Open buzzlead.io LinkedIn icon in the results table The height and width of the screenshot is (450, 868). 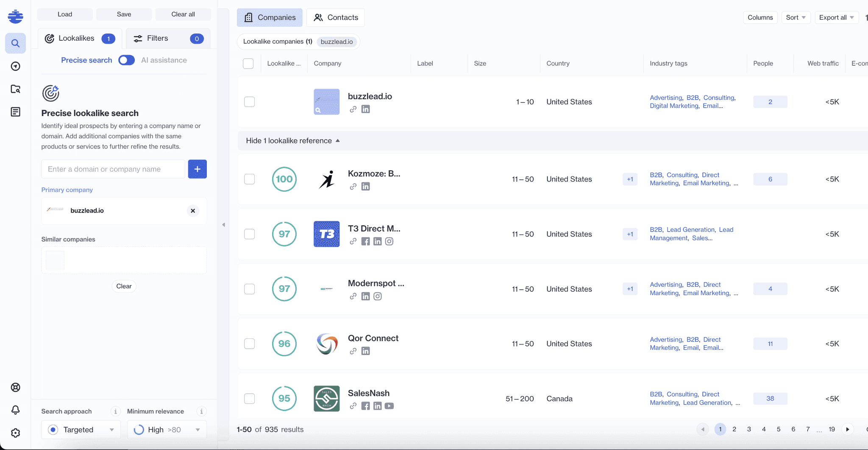click(365, 109)
